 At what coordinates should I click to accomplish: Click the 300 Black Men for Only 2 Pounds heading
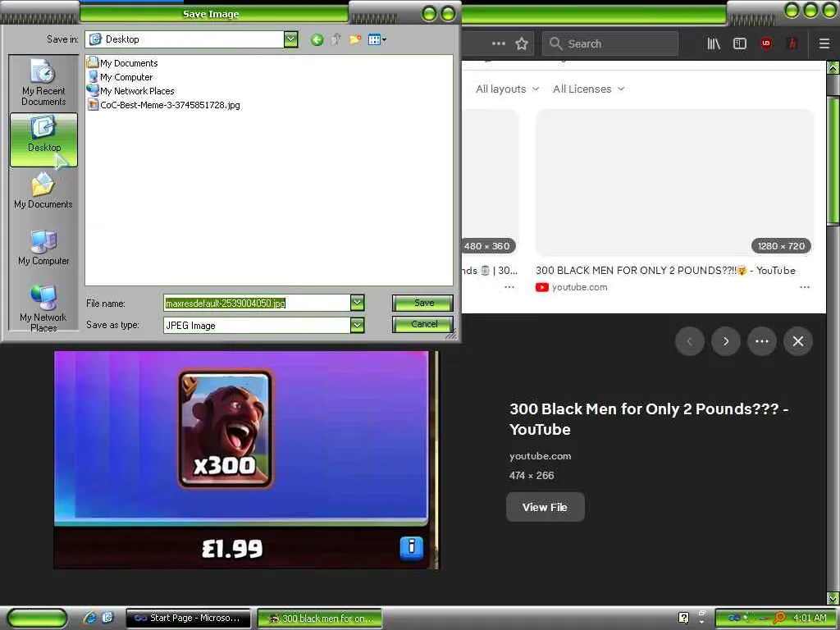click(649, 419)
